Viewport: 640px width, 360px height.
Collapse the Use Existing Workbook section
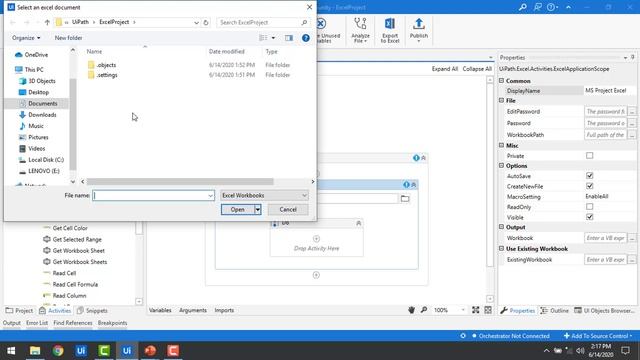(x=502, y=249)
